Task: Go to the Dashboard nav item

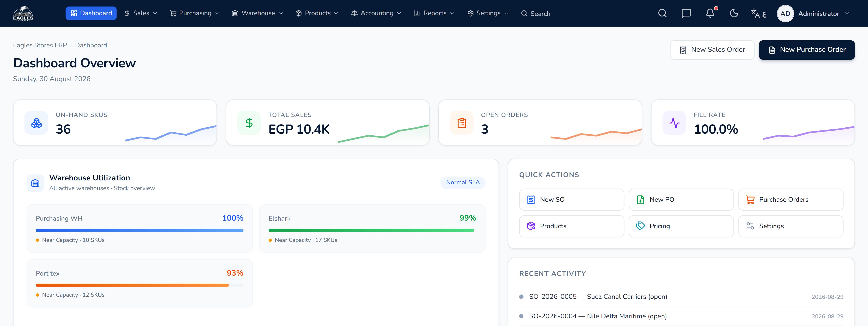Action: point(91,13)
